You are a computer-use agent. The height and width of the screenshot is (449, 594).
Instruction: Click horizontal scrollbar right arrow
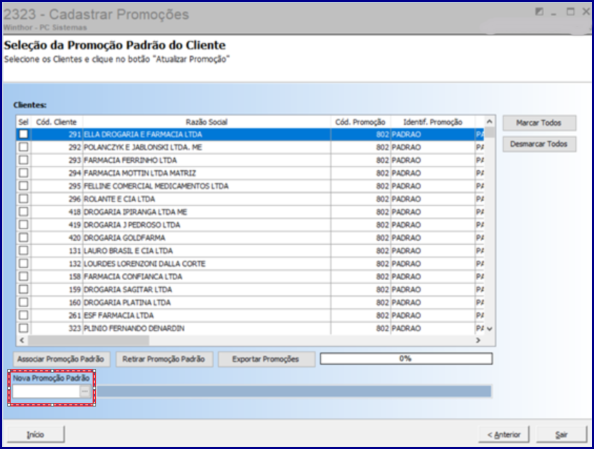(478, 340)
